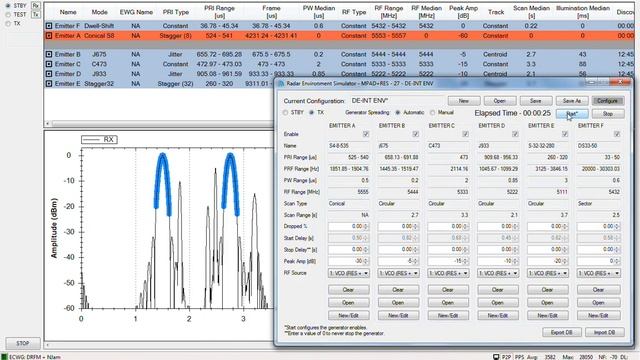
Task: Close the Radar Environment Simulator dialog
Action: click(x=620, y=82)
